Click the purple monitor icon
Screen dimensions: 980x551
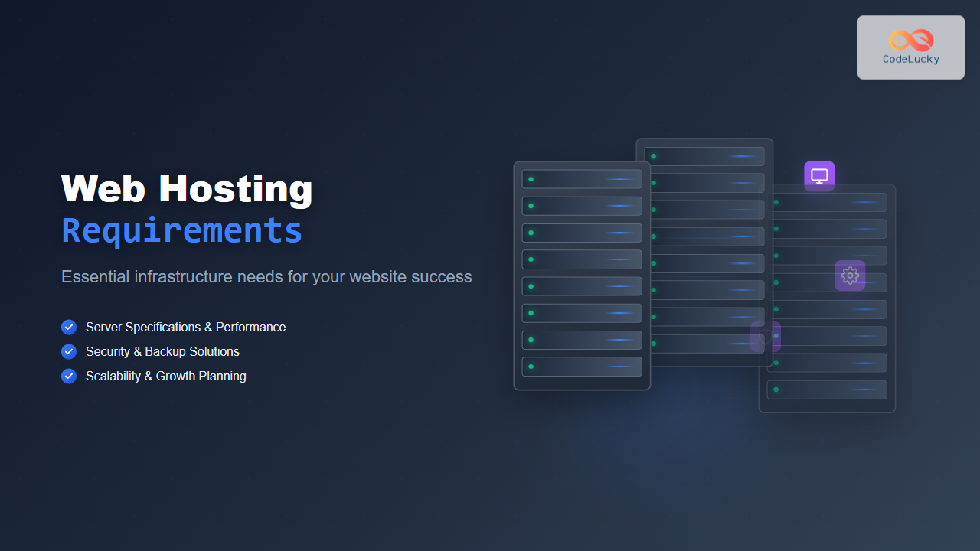click(x=819, y=176)
